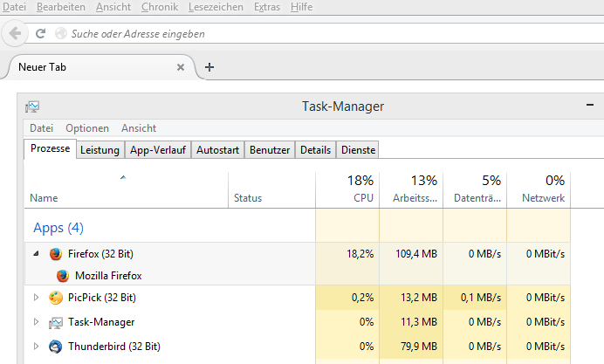
Task: Click the PicPick app icon
Action: click(x=56, y=298)
